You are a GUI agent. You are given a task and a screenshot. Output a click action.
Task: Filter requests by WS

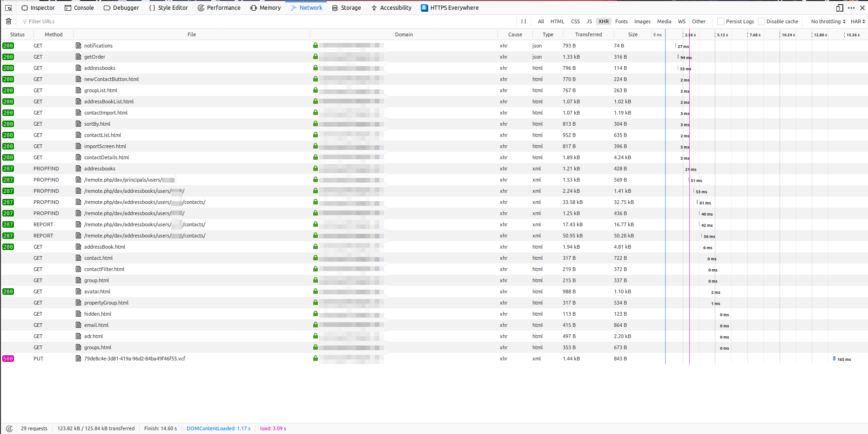pyautogui.click(x=681, y=21)
